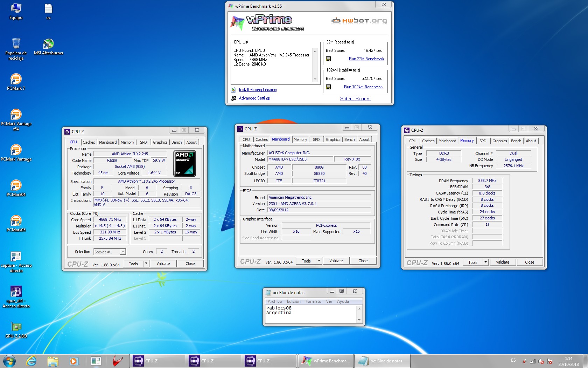588x368 pixels.
Task: Click scroll up arrow in Bloc de notas
Action: pos(359,308)
